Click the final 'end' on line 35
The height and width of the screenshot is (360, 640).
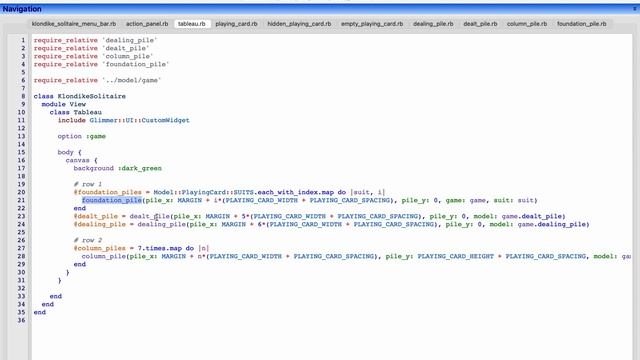(x=40, y=312)
